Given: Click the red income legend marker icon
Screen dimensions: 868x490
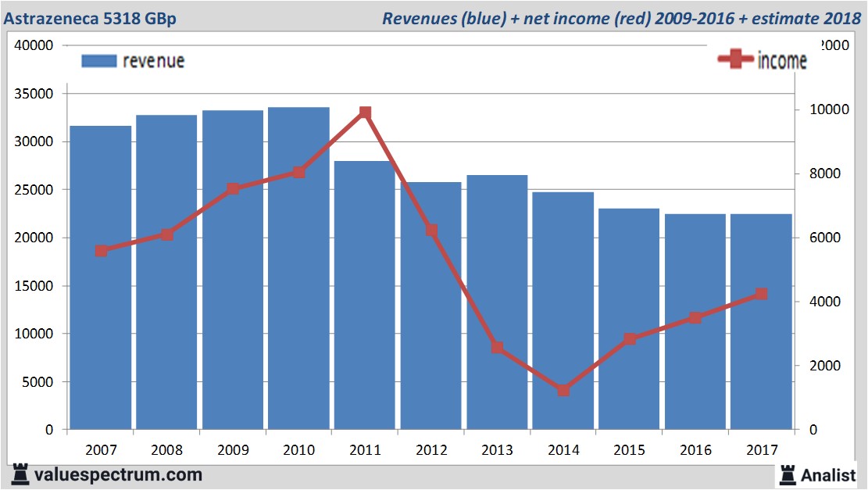Looking at the screenshot, I should click(735, 59).
